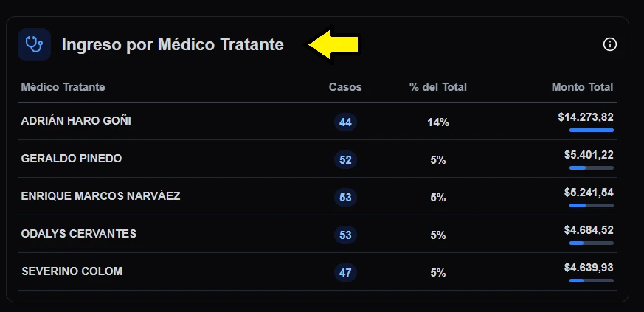Click the Ingreso por Médico Tratante title

coord(173,44)
